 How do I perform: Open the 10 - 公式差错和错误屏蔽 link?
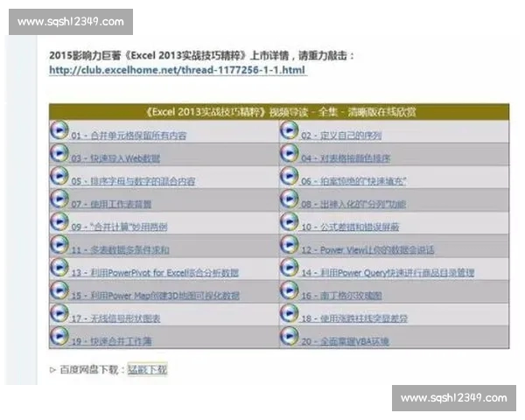(350, 227)
